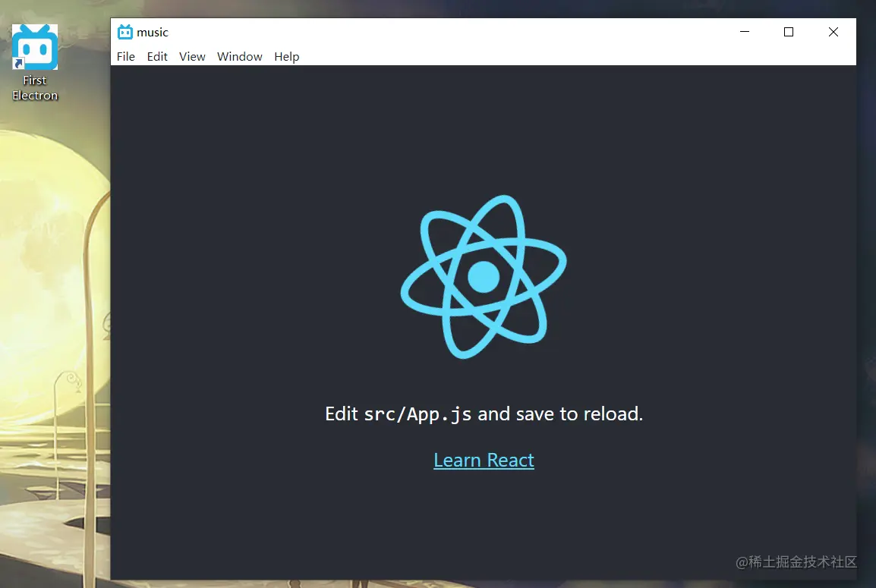This screenshot has width=876, height=588.
Task: Maximize the music window
Action: (789, 32)
